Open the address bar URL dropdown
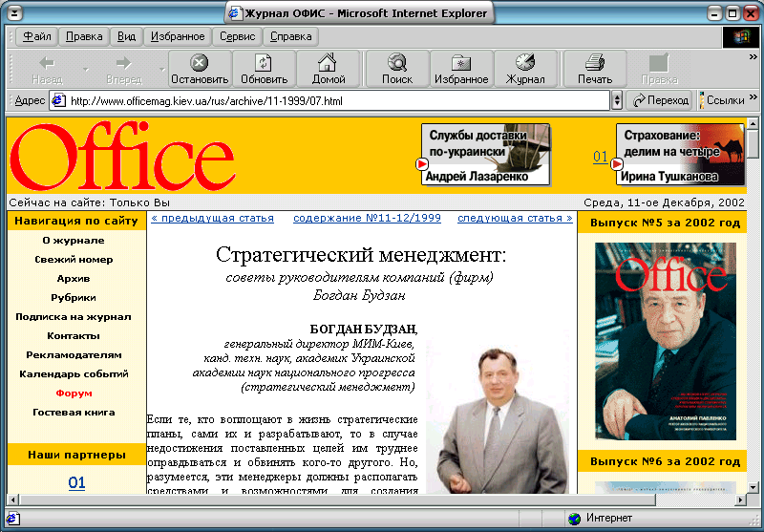Viewport: 764px width, 532px height. (x=616, y=100)
